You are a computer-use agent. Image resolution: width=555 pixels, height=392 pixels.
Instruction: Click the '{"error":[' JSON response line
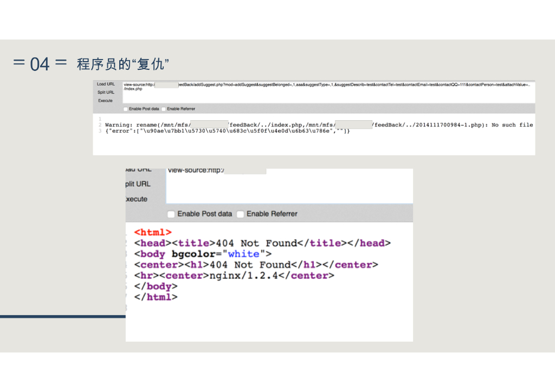(x=228, y=131)
